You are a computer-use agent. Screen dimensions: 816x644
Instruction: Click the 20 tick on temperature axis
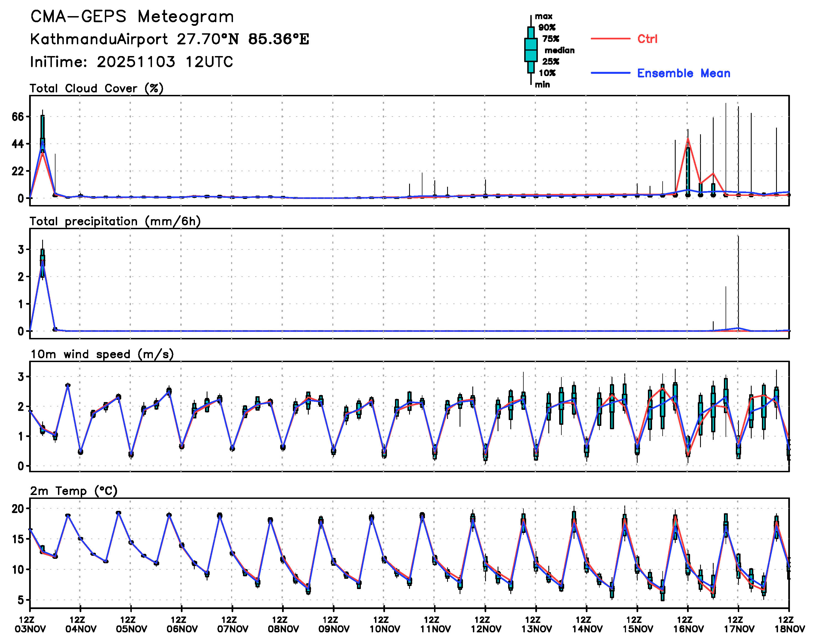click(17, 509)
